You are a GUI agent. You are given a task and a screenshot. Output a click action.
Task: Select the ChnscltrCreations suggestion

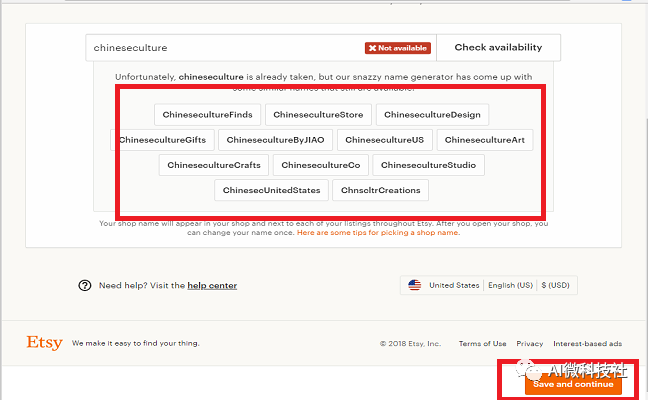(381, 190)
